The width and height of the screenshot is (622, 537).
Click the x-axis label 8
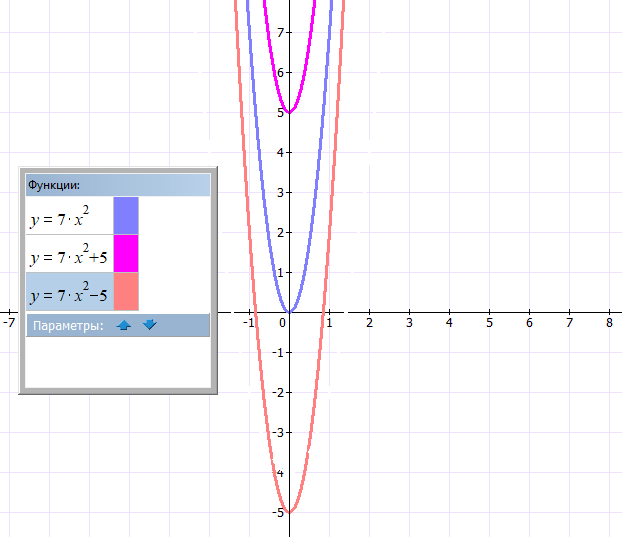[x=609, y=322]
